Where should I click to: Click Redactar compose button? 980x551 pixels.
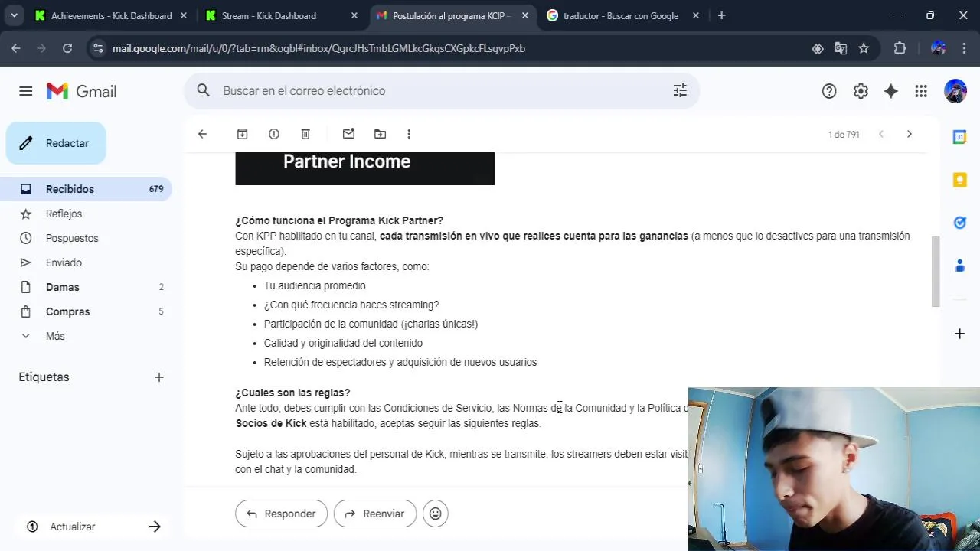[x=56, y=143]
